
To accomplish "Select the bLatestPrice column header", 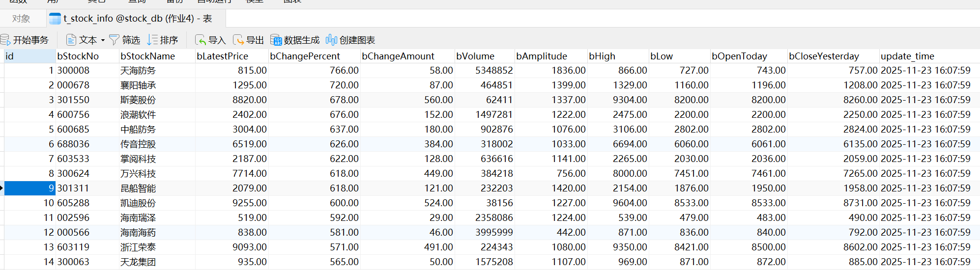I will [222, 56].
